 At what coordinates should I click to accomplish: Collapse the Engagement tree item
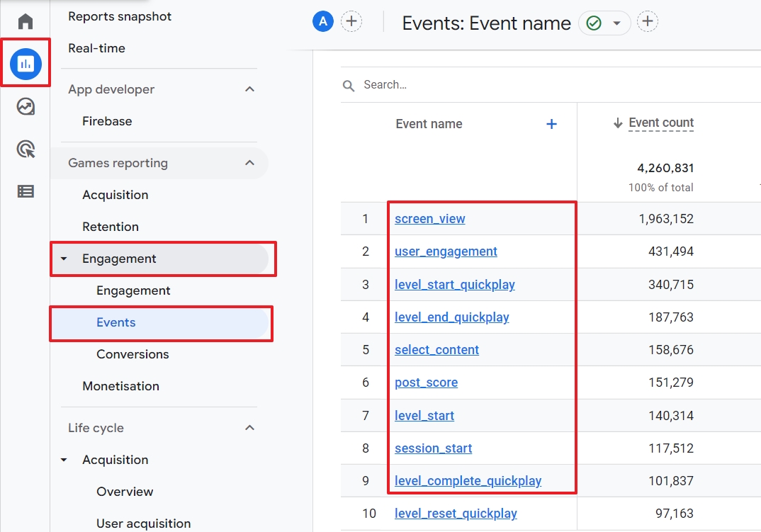coord(64,259)
